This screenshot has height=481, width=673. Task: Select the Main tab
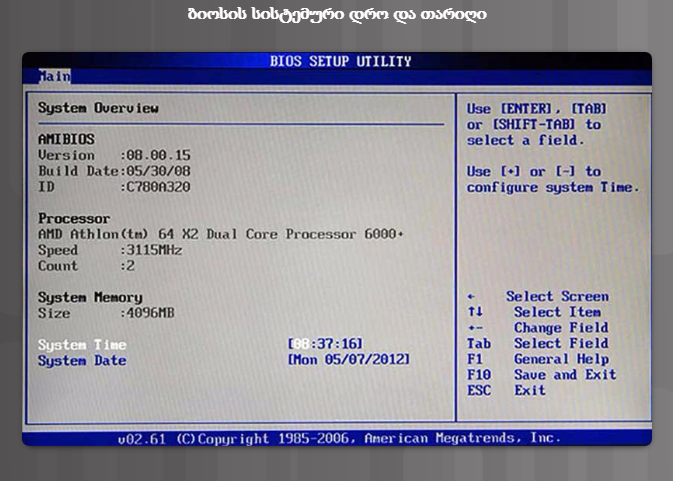click(x=54, y=75)
